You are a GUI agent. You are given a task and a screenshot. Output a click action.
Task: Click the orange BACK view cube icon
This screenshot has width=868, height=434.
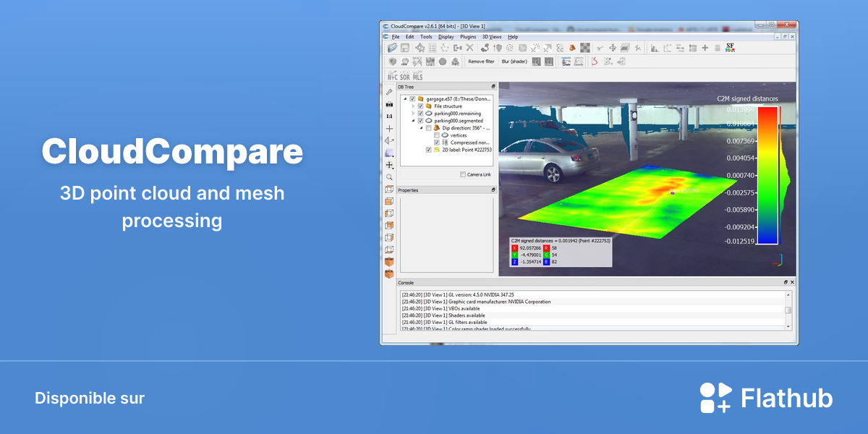(389, 273)
